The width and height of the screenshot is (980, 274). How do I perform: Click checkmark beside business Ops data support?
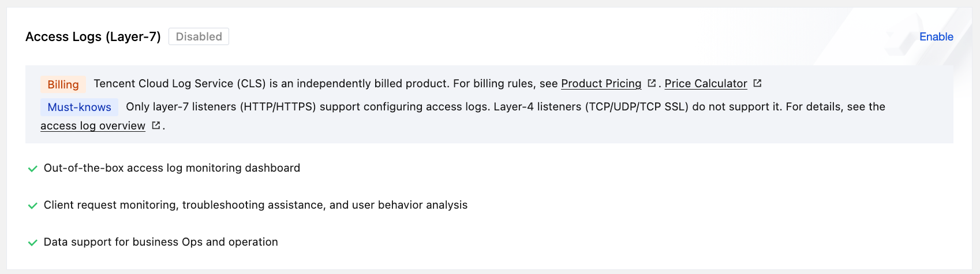click(33, 243)
